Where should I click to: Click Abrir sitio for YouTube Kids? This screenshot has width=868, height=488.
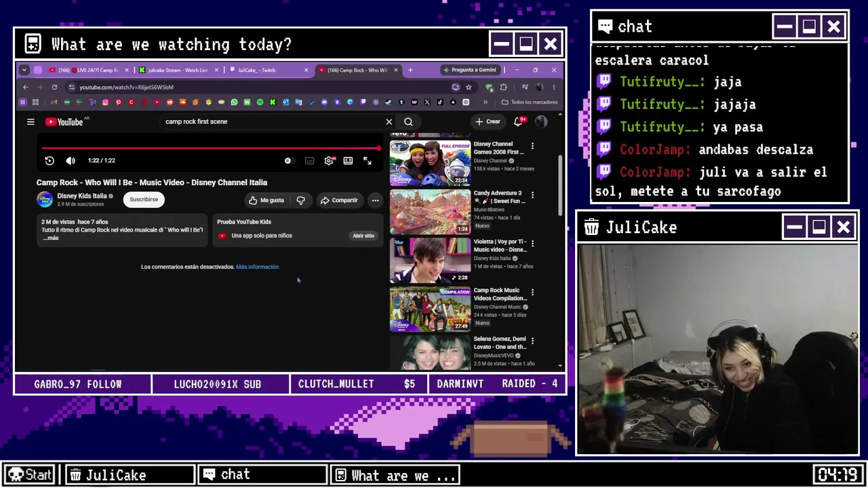(363, 236)
